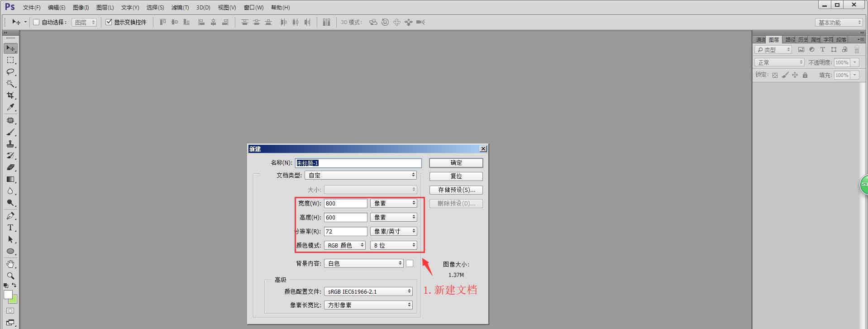Screen dimensions: 868x329
Task: Open the 8 位 bit depth dropdown
Action: tap(393, 245)
